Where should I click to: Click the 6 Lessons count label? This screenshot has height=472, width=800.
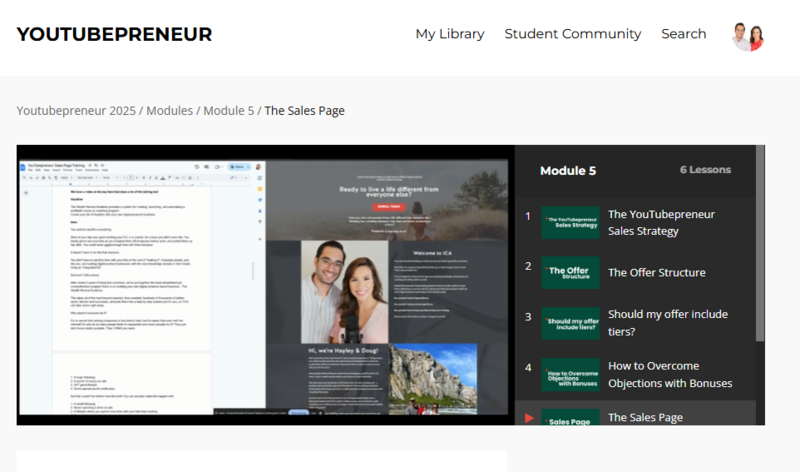click(x=705, y=170)
